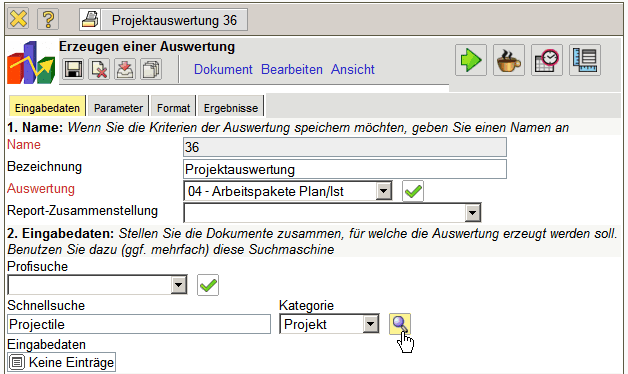Save using the floppy disk icon
628x374 pixels.
point(73,69)
